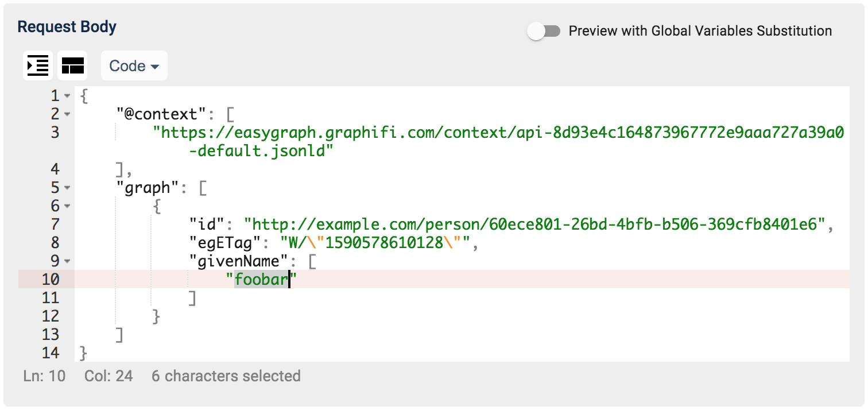The height and width of the screenshot is (410, 868).
Task: Open the Code mode dropdown
Action: click(x=134, y=66)
